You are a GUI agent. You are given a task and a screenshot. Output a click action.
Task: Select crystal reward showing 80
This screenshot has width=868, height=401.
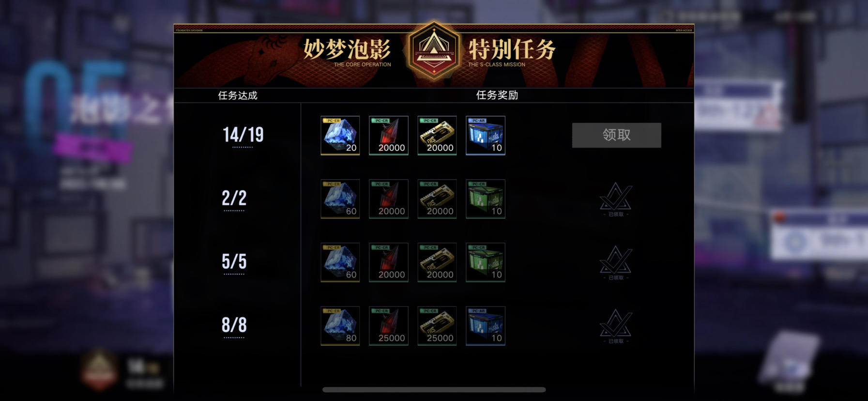(340, 326)
